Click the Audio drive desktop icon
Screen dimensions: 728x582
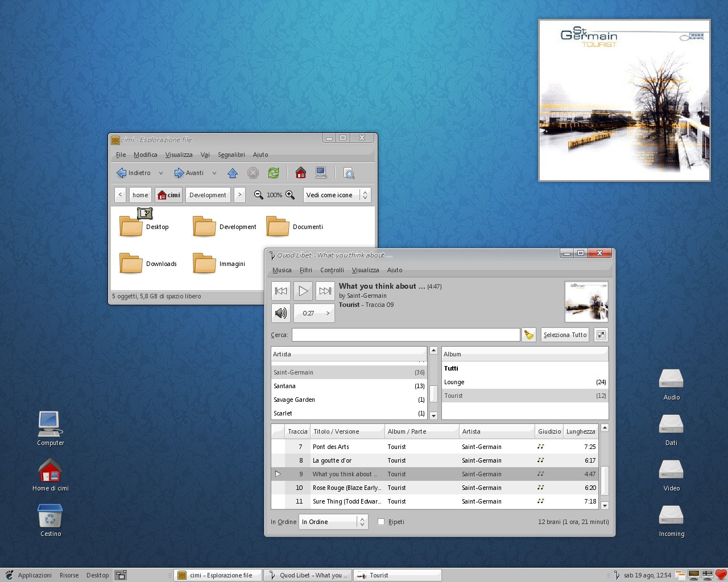(671, 379)
